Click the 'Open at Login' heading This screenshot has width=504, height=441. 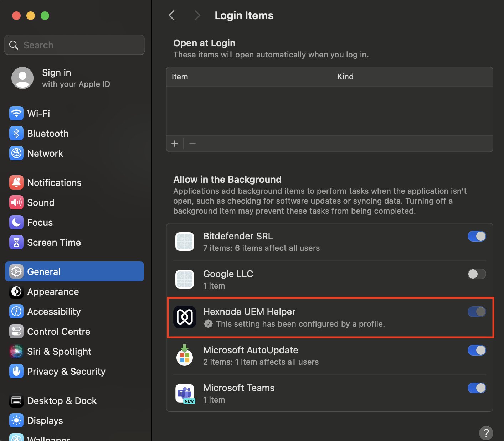click(x=204, y=43)
